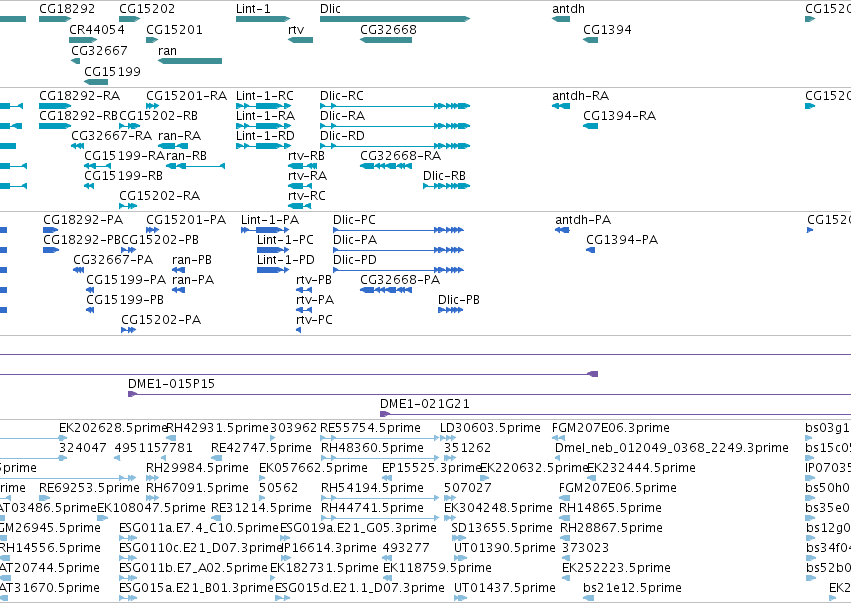Open the CG32668-PA protein label
Image resolution: width=851 pixels, height=603 pixels.
click(400, 280)
